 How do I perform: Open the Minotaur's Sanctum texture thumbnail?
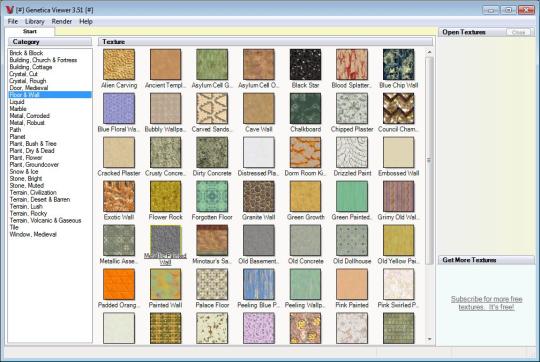pos(212,240)
